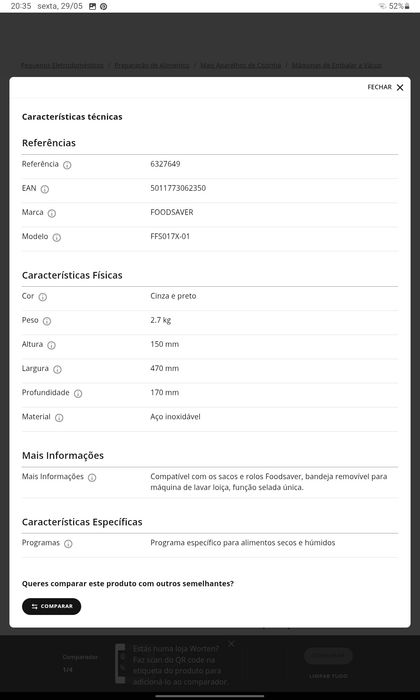This screenshot has width=420, height=700.
Task: Click the COMPARAR button
Action: coord(51,606)
